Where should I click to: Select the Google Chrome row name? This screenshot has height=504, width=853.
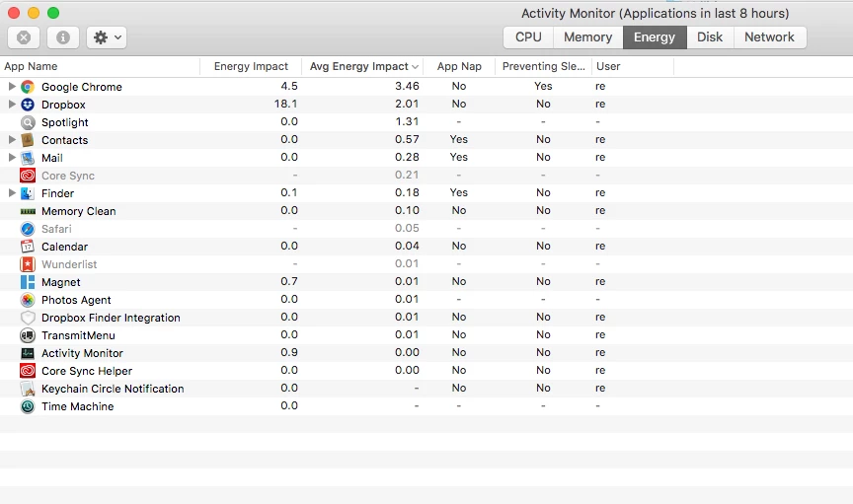(x=82, y=87)
